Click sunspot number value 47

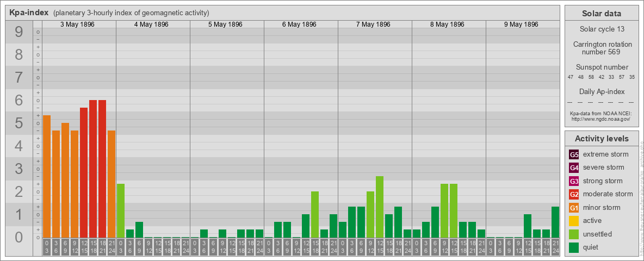tap(571, 77)
